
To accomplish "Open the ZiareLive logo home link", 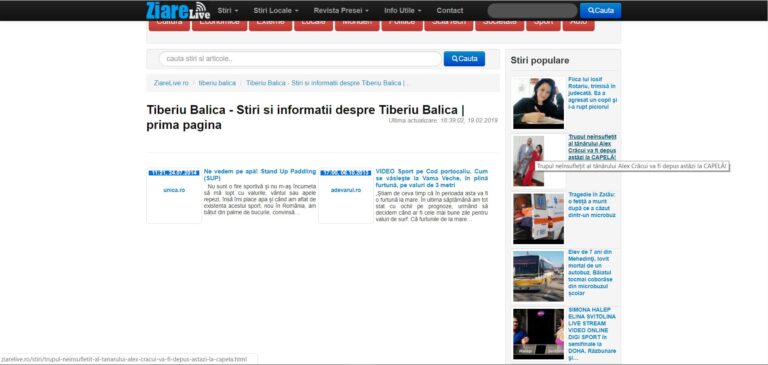I will [x=178, y=10].
